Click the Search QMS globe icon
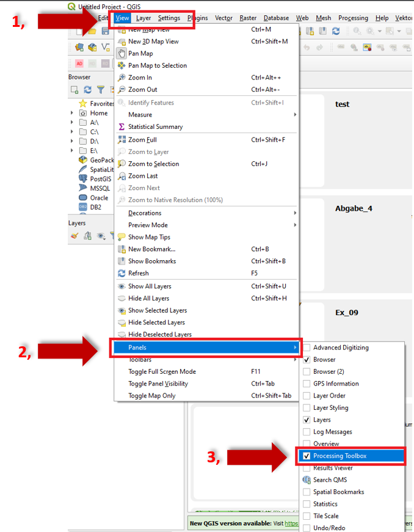Viewport: 414px width, 532px height. [x=307, y=480]
